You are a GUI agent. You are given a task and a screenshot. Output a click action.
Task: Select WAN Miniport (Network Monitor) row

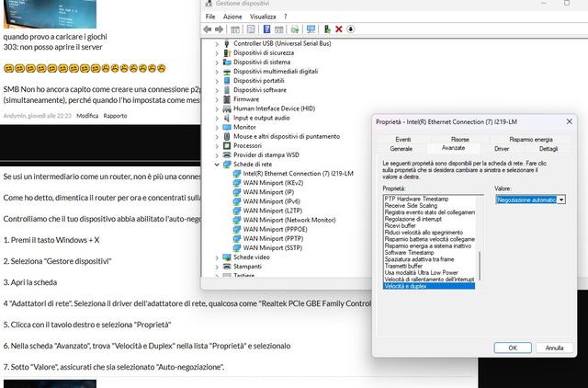[284, 221]
